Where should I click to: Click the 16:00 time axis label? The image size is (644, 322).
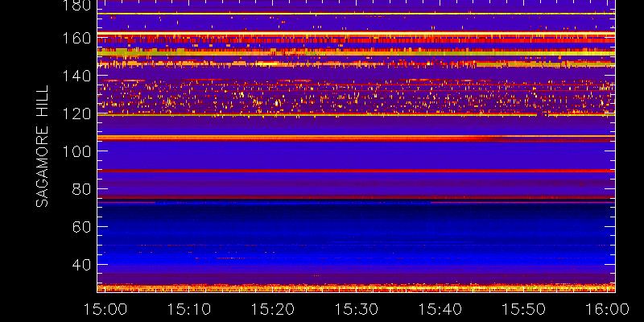tap(607, 309)
